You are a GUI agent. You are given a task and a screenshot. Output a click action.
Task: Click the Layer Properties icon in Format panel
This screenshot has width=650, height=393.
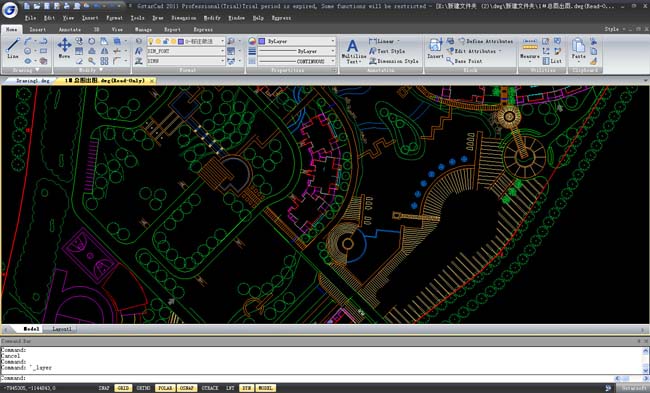[139, 41]
